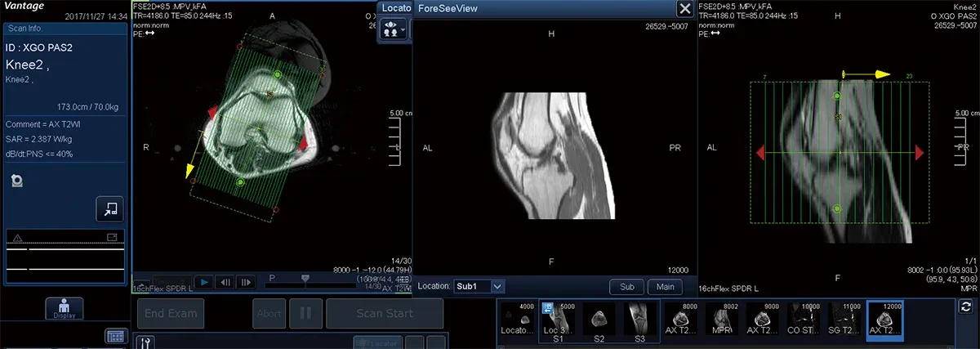Step to the next image frame
Image resolution: width=980 pixels, height=349 pixels.
[244, 283]
